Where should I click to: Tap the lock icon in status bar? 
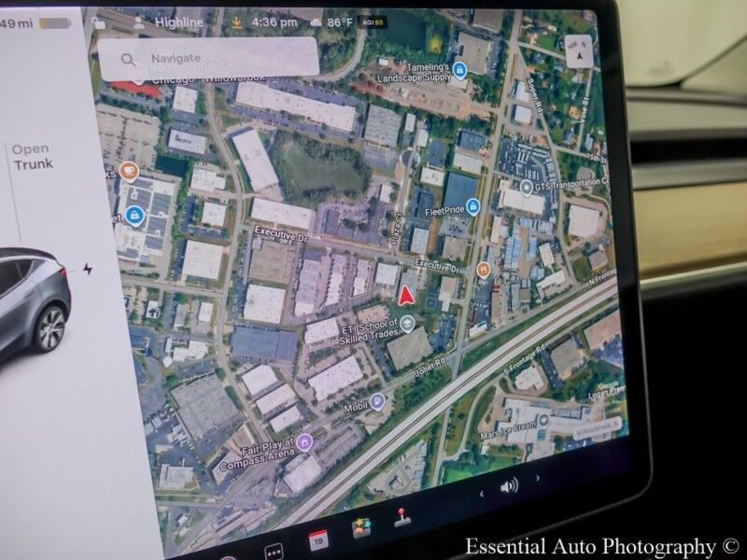99,22
